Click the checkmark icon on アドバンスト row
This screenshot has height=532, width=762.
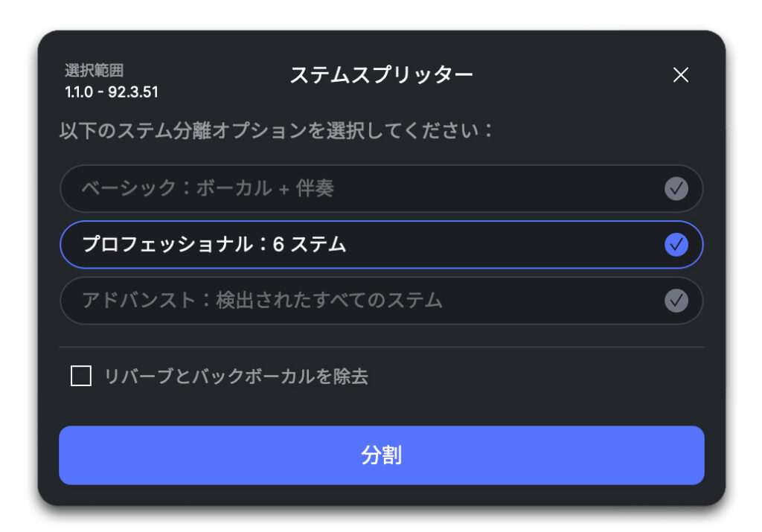(x=676, y=301)
